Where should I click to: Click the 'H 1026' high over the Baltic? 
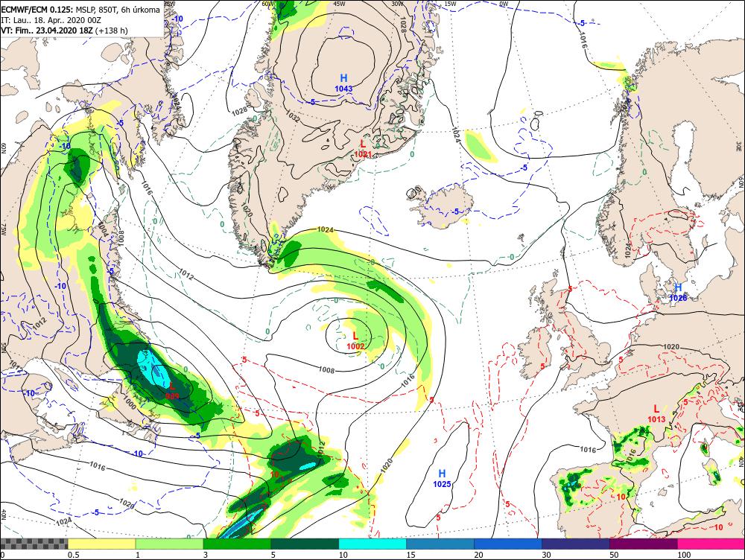coord(678,293)
